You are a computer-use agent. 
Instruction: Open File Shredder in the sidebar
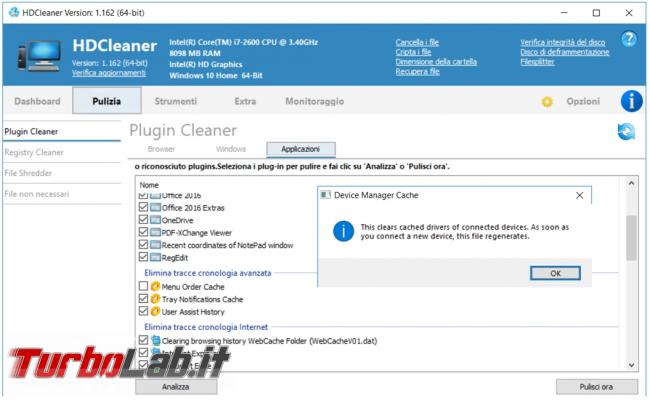pos(62,173)
